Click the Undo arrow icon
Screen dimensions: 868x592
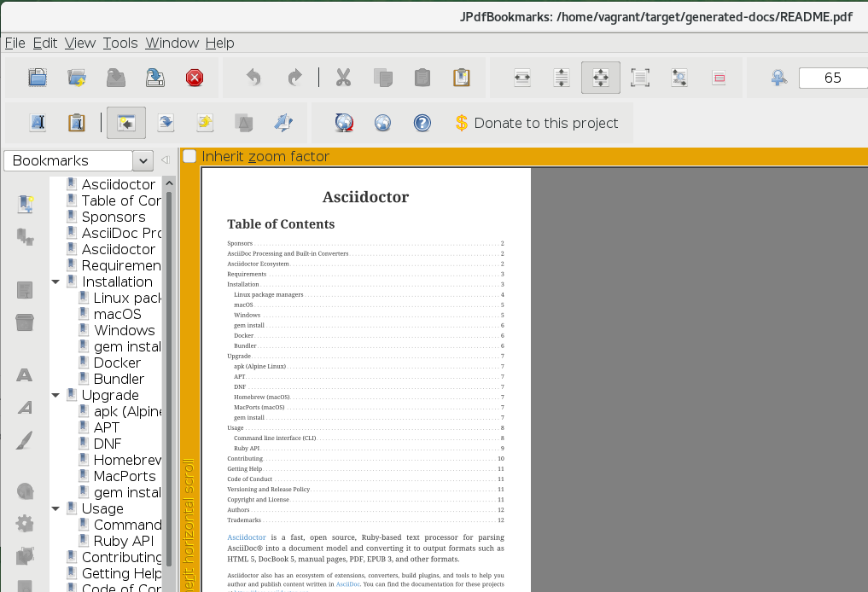253,78
